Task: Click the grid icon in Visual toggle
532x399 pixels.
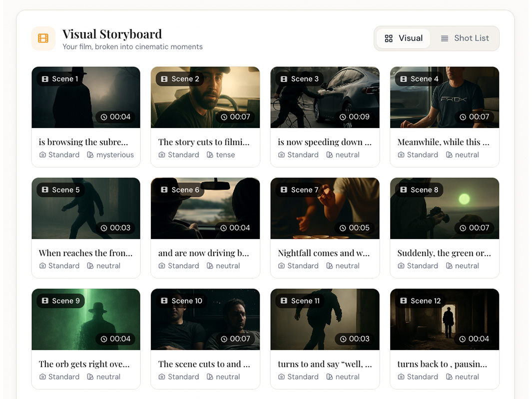Action: 389,38
